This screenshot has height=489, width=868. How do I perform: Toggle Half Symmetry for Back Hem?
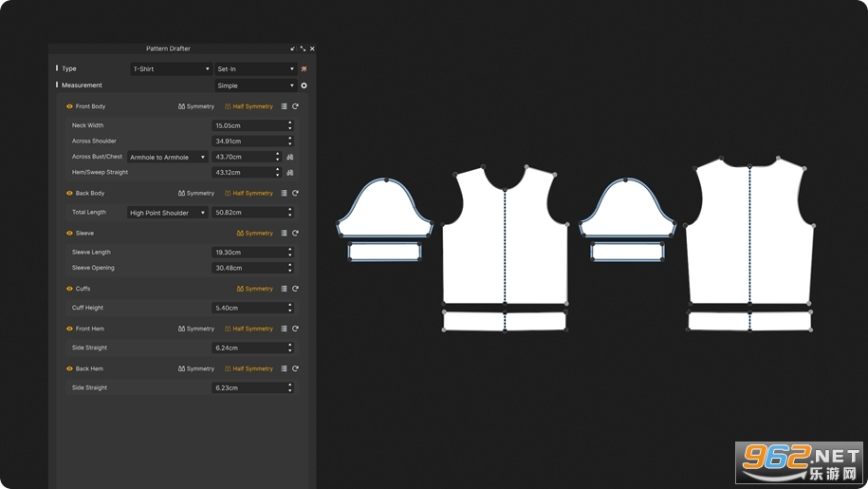click(249, 368)
